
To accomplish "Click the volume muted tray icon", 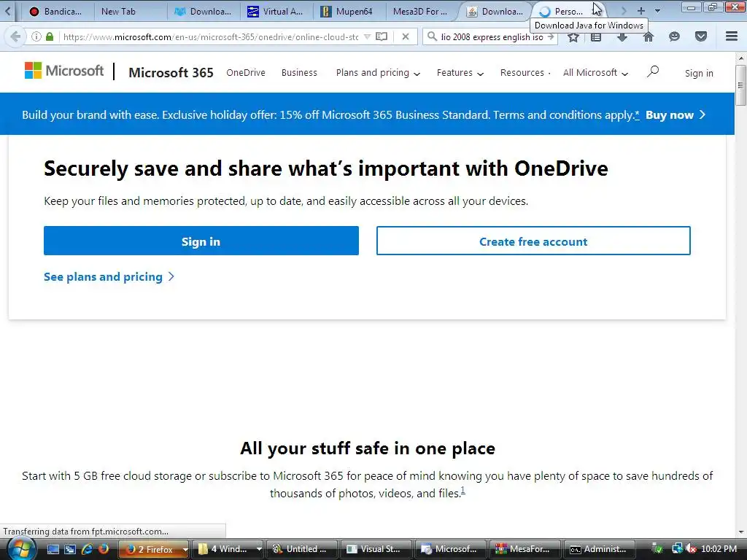I will pos(691,549).
